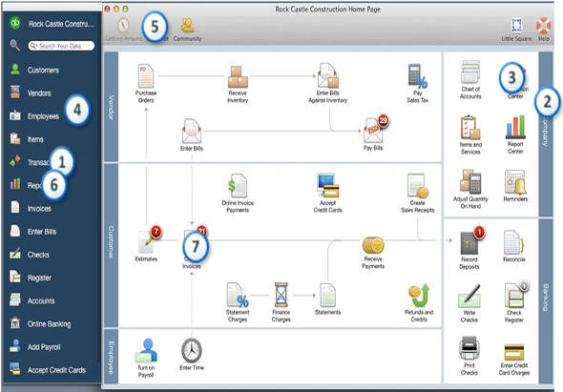Open Refunds and Credits icon
563x392 pixels.
coord(419,296)
